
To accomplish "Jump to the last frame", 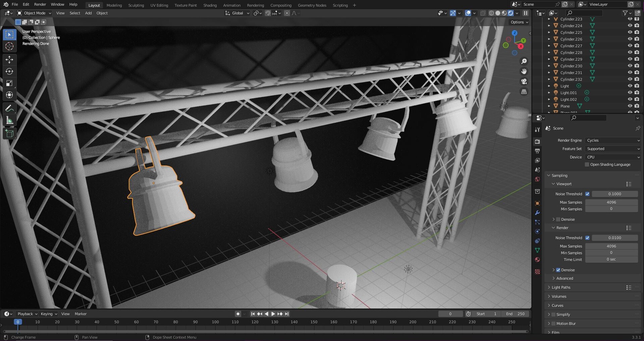I will [287, 314].
